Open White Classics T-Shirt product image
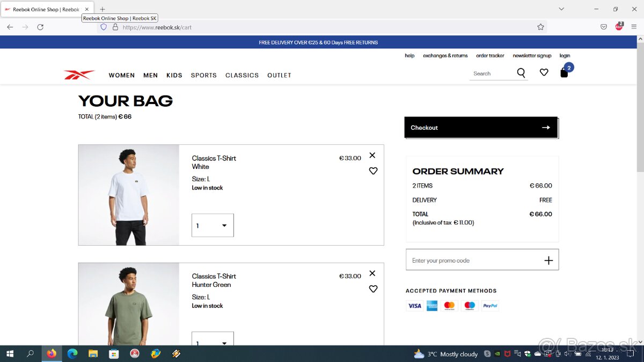This screenshot has height=362, width=644. [129, 195]
